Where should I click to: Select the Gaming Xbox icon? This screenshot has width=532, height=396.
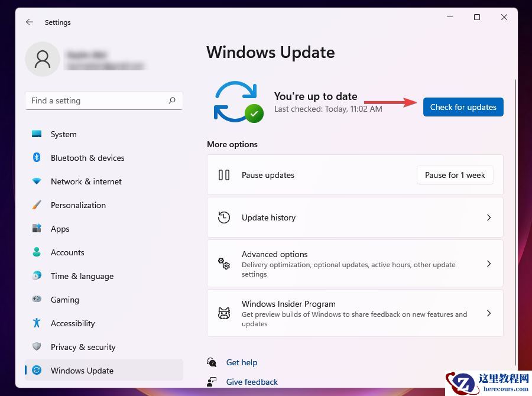point(37,300)
